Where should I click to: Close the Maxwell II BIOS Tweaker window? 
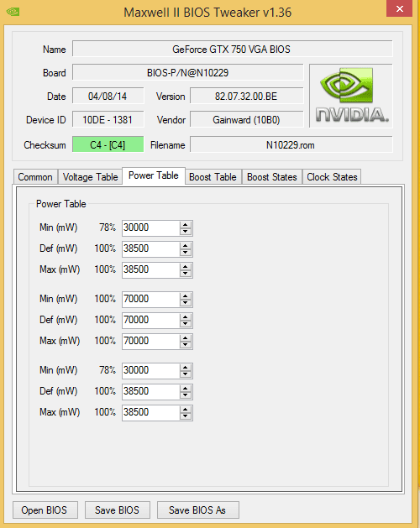[400, 8]
